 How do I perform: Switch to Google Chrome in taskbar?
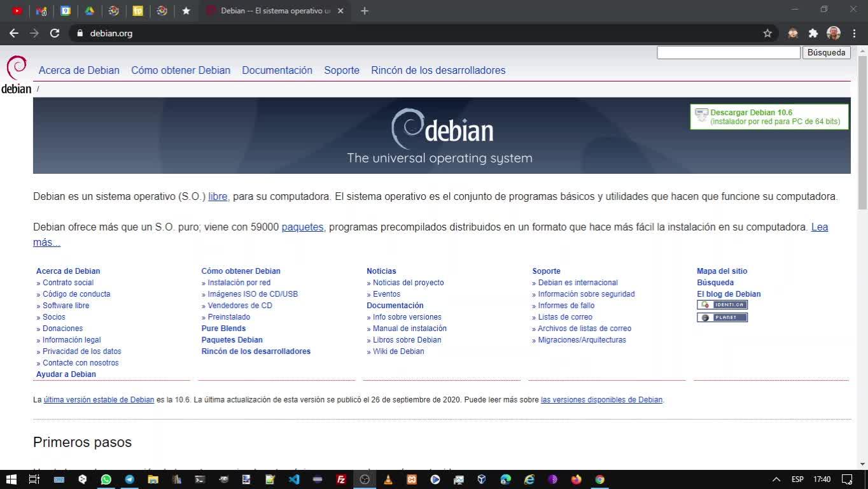599,479
